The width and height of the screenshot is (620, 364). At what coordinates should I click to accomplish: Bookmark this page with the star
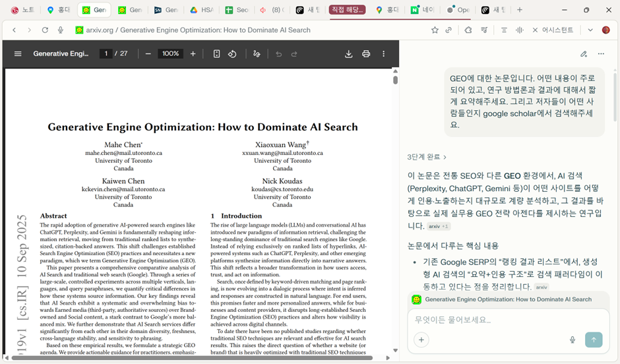(x=435, y=30)
